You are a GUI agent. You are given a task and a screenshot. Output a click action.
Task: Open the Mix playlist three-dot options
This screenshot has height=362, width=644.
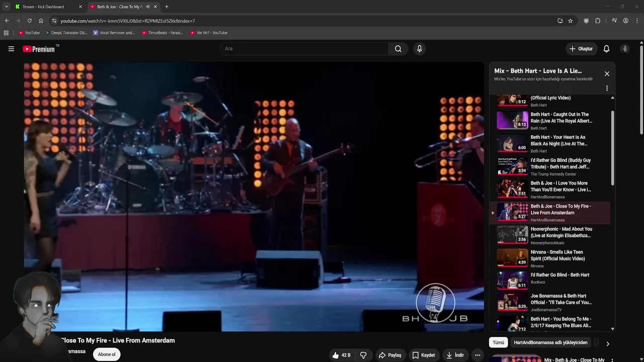pos(607,88)
